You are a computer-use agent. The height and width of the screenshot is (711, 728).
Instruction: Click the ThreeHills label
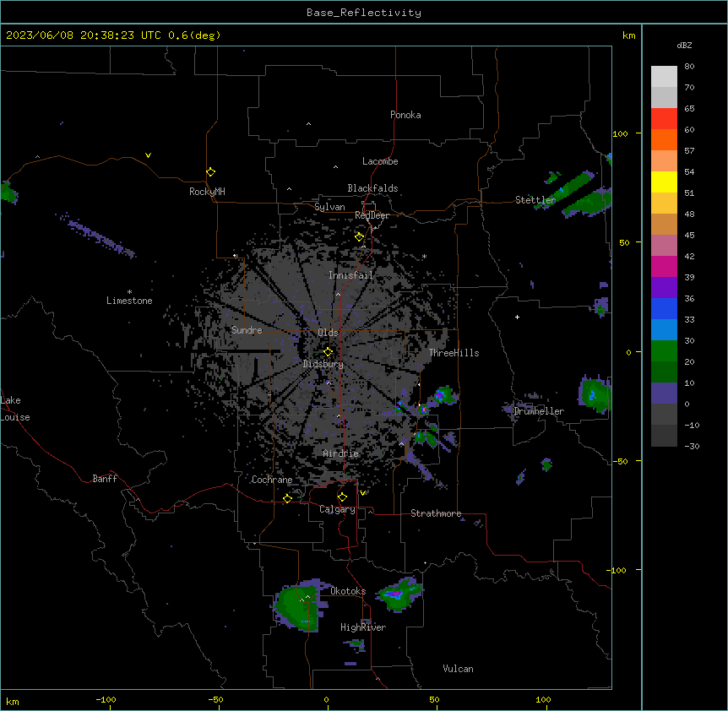point(454,353)
